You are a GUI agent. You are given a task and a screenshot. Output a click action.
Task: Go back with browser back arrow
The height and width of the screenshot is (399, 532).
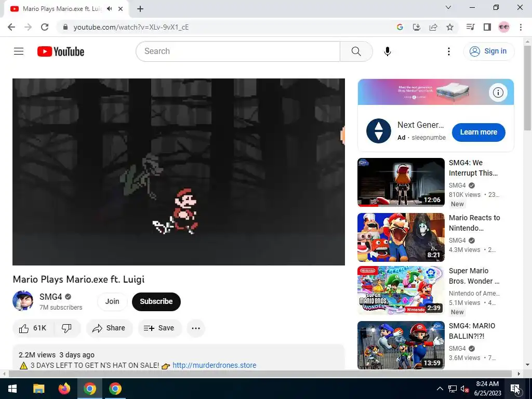(11, 27)
